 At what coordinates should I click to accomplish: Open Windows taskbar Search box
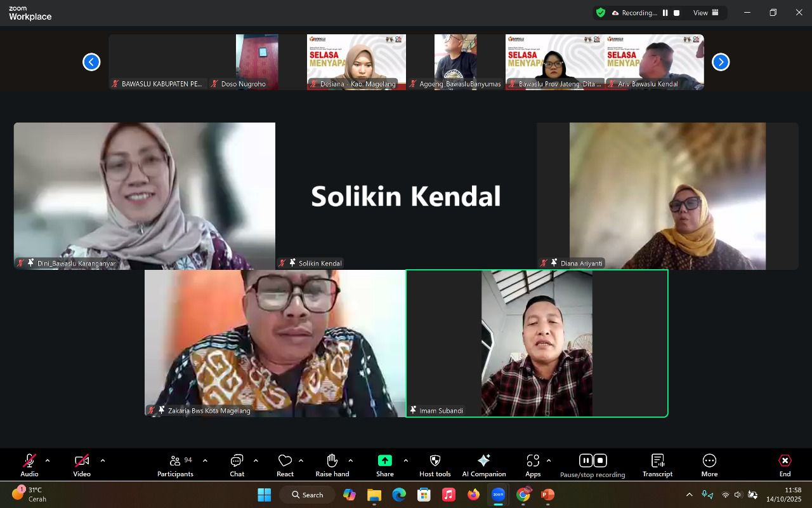[308, 495]
